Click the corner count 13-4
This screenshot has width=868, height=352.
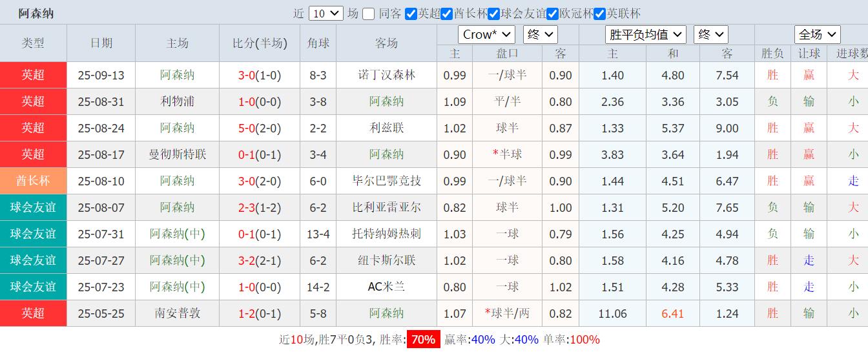click(x=318, y=234)
